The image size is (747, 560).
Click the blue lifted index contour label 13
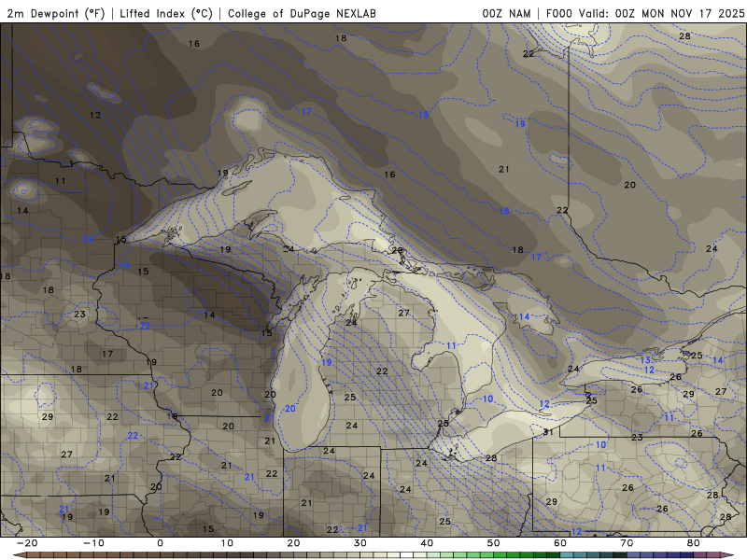tap(645, 360)
